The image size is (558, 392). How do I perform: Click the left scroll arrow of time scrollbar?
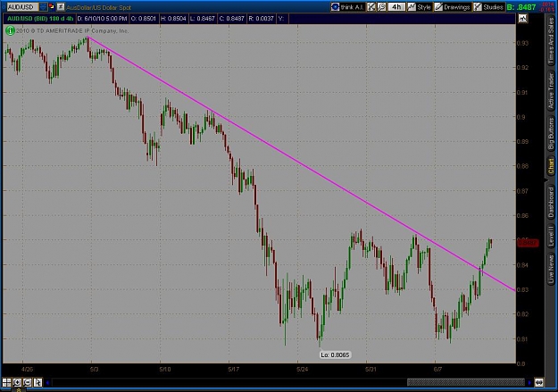coord(47,383)
